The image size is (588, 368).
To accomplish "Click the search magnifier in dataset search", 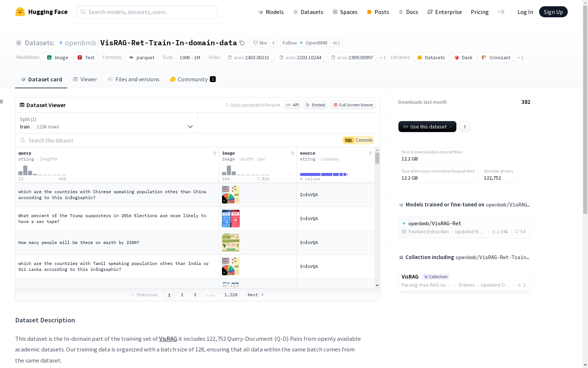I will pyautogui.click(x=23, y=140).
